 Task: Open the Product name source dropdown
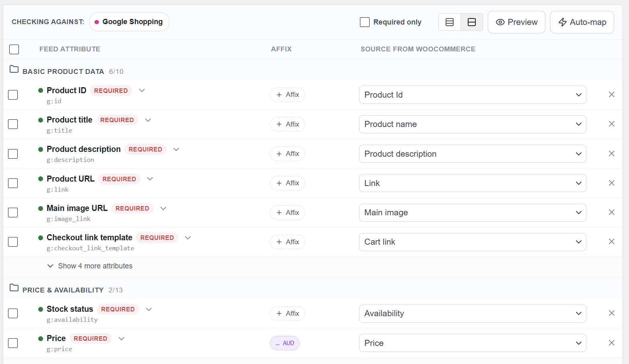point(473,124)
